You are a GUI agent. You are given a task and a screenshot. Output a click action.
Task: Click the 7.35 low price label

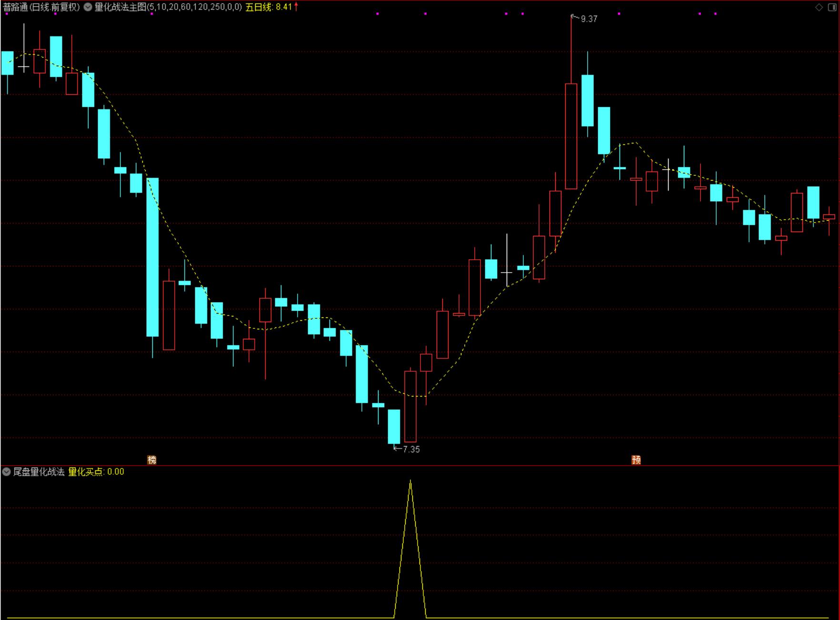pyautogui.click(x=411, y=449)
